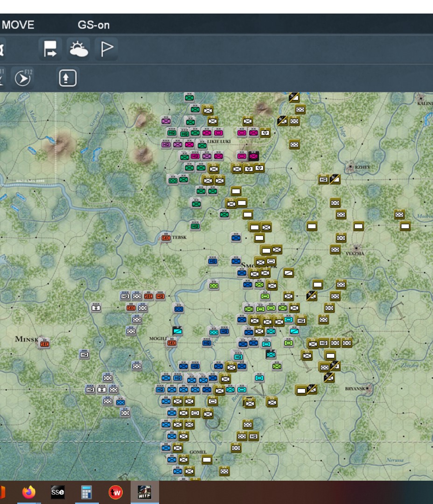Viewport: 433px width, 504px height.
Task: Select the blank Soviet counter beside Gomel label
Action: 207,460
